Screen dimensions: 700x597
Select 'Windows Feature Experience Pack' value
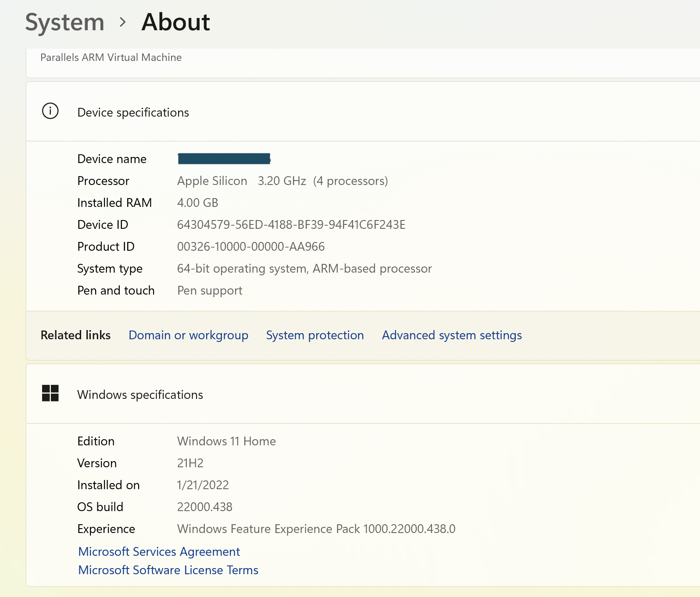coord(316,529)
